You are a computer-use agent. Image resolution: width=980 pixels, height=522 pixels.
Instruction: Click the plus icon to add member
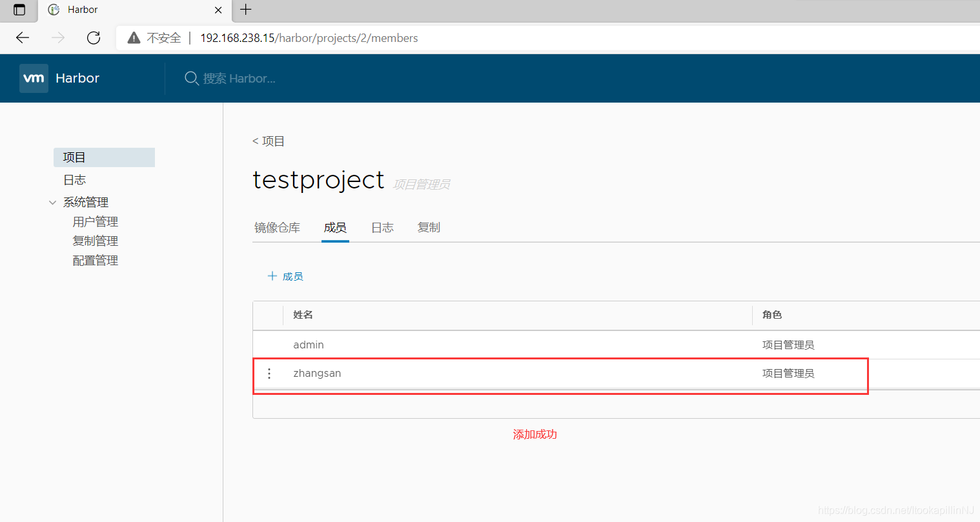272,276
